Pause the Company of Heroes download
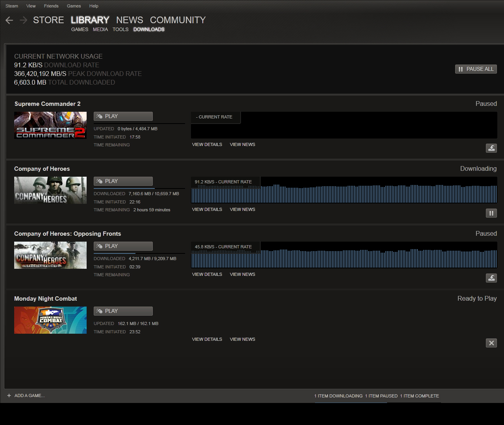Image resolution: width=504 pixels, height=425 pixels. [x=491, y=213]
